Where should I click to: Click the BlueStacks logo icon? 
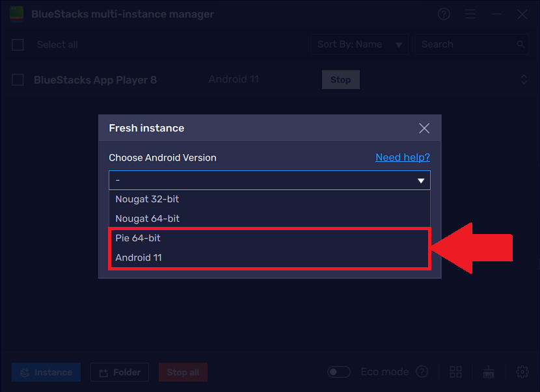(x=16, y=13)
